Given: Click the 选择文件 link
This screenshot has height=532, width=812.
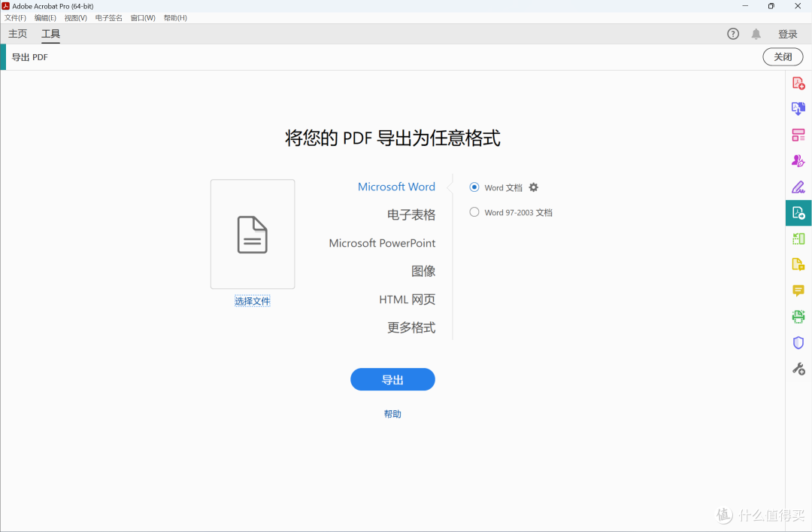Looking at the screenshot, I should 252,301.
